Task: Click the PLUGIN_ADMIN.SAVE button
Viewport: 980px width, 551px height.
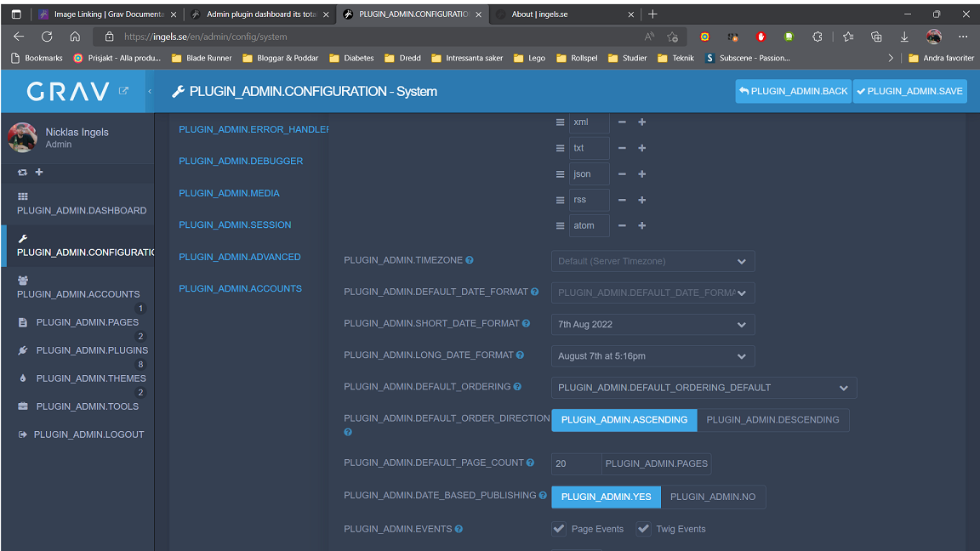Action: pyautogui.click(x=909, y=91)
